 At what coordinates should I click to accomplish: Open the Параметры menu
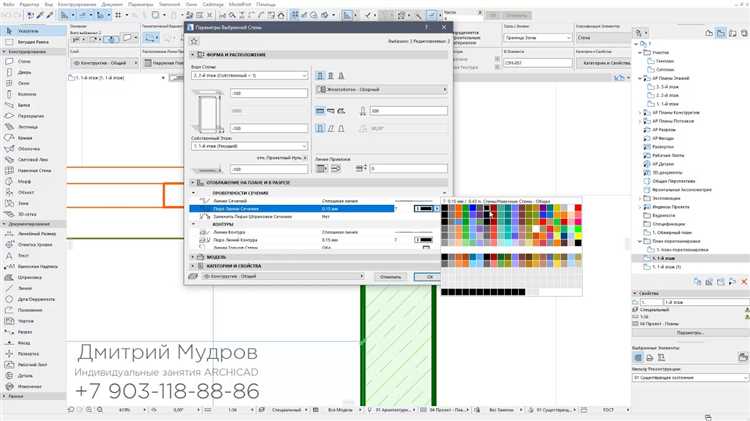pyautogui.click(x=141, y=4)
